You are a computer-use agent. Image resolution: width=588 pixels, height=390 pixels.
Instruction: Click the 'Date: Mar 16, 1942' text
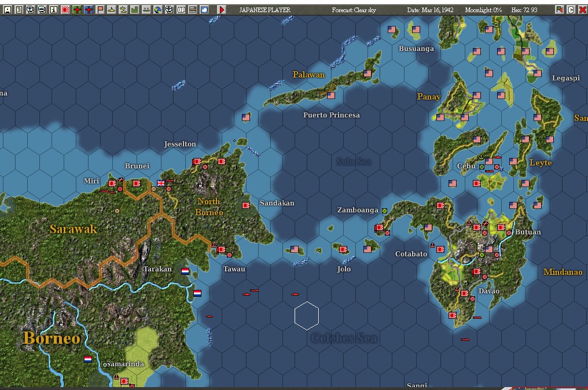coord(430,10)
